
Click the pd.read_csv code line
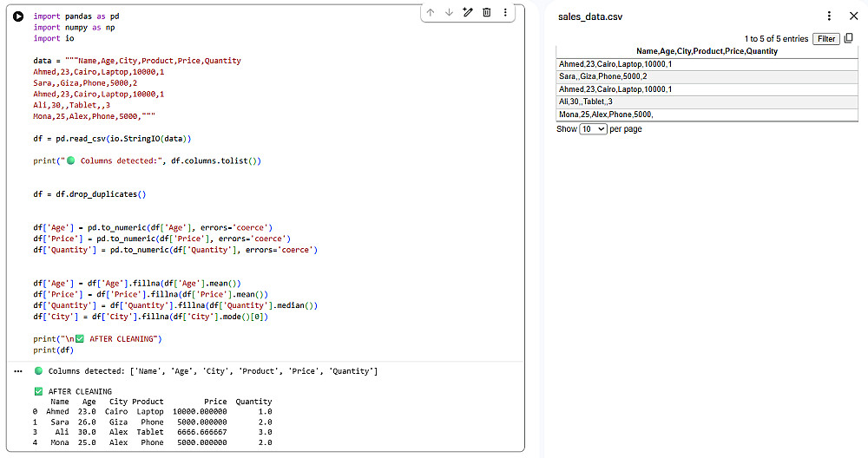(x=112, y=138)
